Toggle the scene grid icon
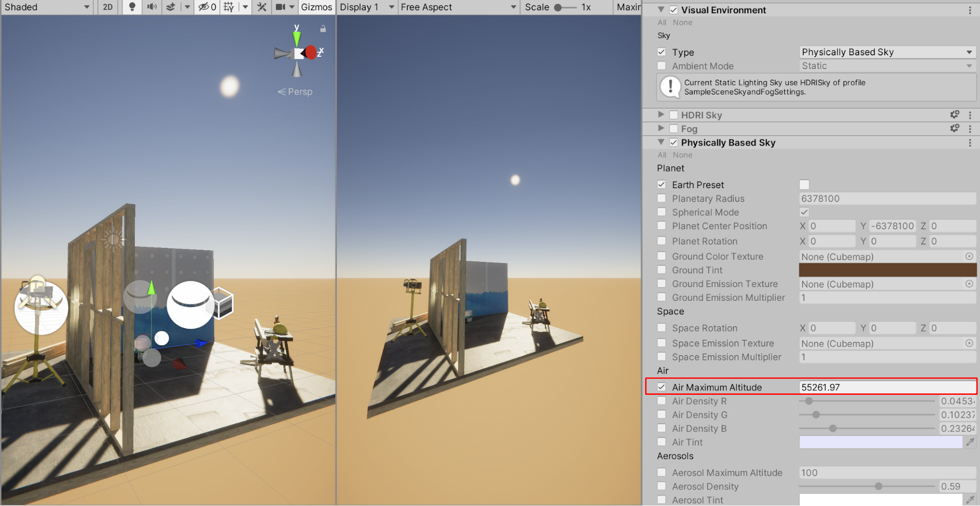980x506 pixels. tap(228, 7)
